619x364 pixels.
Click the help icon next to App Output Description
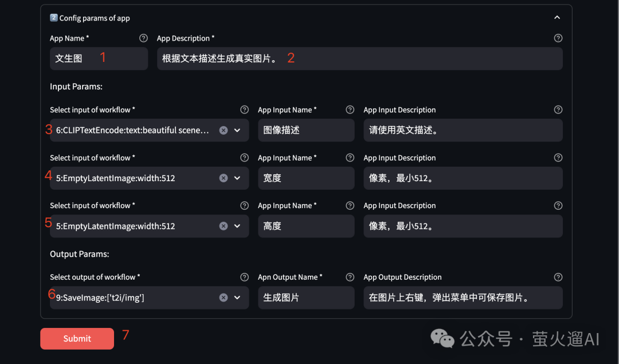[x=558, y=277]
